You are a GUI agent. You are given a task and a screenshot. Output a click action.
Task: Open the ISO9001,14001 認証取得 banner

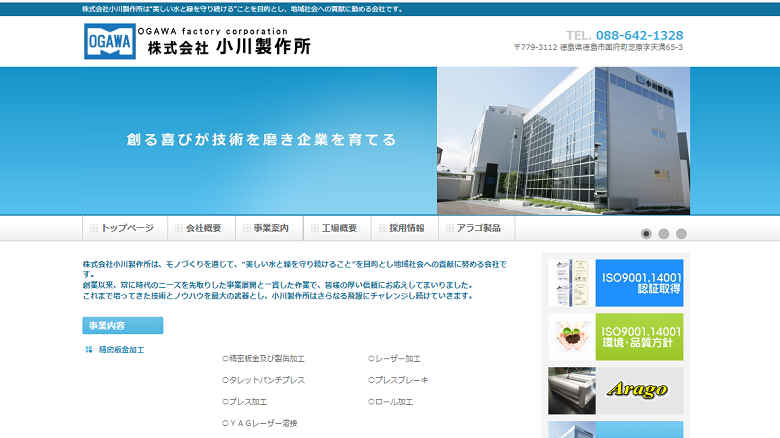(x=615, y=281)
